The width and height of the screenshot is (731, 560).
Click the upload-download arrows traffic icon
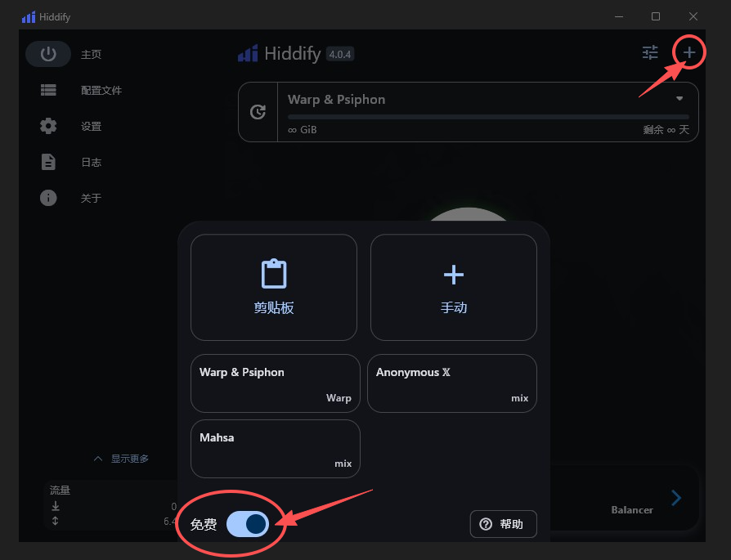56,521
